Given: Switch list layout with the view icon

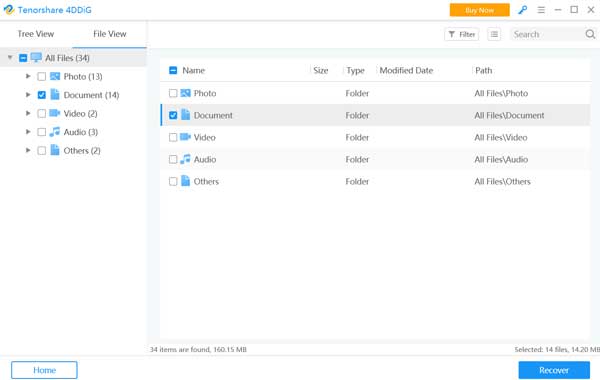Looking at the screenshot, I should (x=494, y=34).
